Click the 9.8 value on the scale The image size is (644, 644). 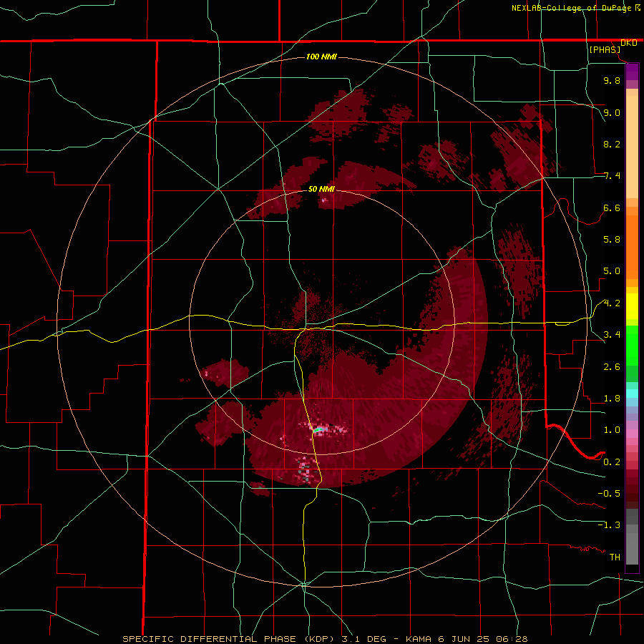(x=612, y=81)
